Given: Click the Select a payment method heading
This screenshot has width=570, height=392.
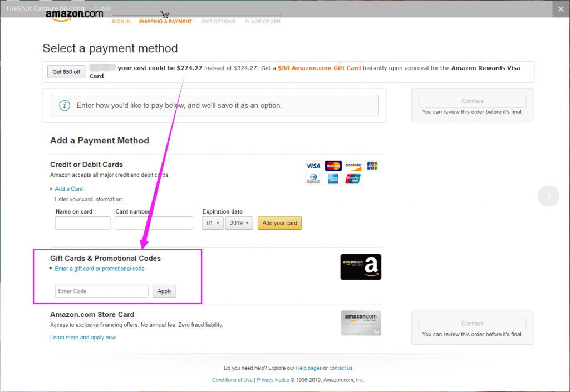Looking at the screenshot, I should pyautogui.click(x=110, y=48).
